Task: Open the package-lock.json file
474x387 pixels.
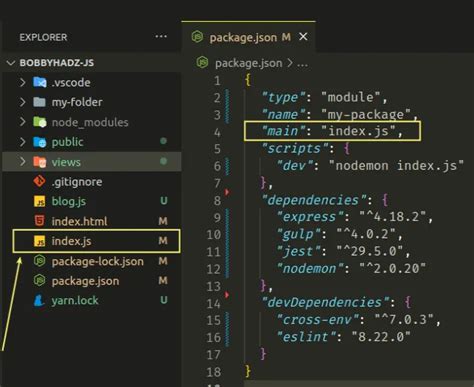Action: click(x=98, y=261)
